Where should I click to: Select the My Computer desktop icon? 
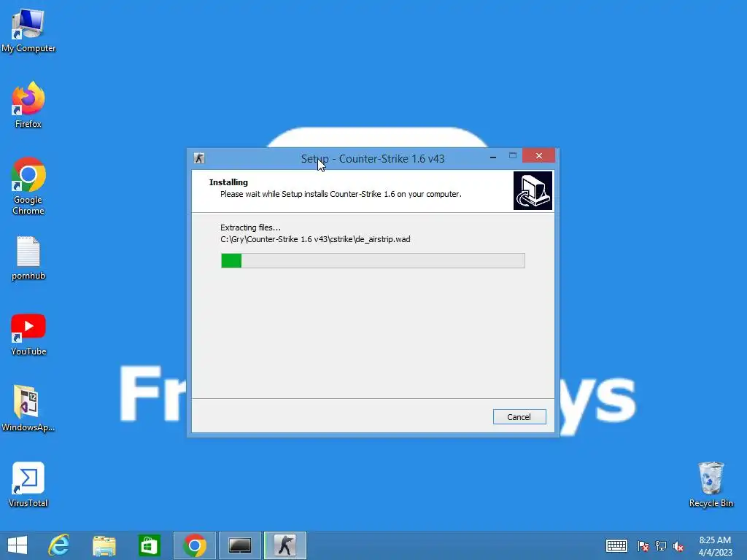point(28,31)
